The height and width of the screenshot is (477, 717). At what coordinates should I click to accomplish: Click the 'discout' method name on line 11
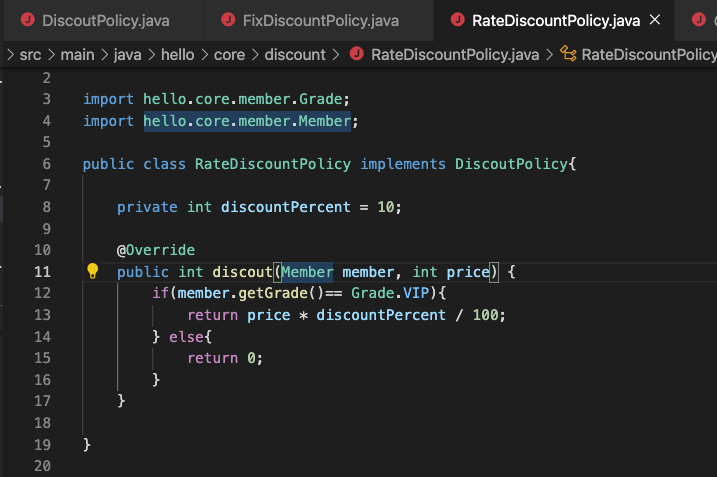click(242, 272)
